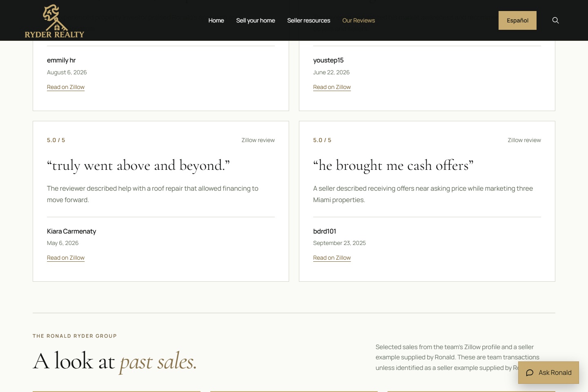
Task: Click the roof repair review description
Action: (153, 194)
